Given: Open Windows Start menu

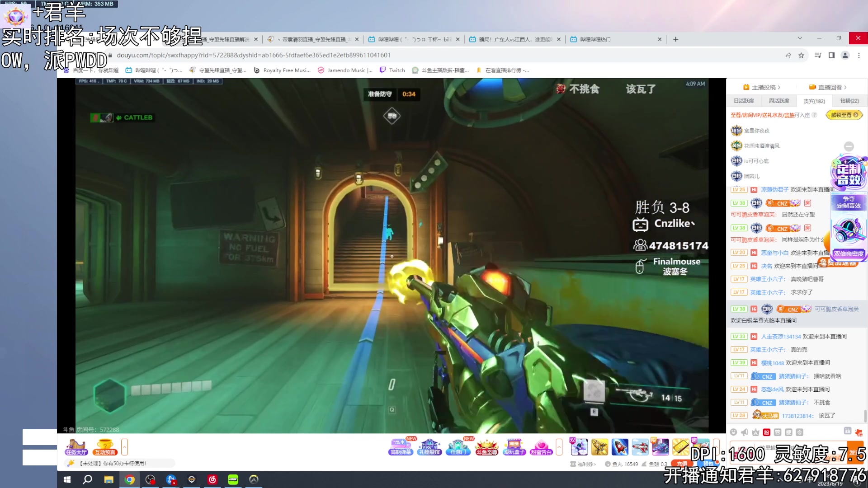Looking at the screenshot, I should (x=67, y=479).
